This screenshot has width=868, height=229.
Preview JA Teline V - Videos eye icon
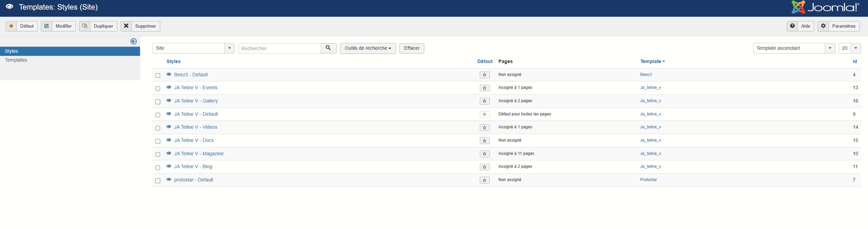[169, 127]
